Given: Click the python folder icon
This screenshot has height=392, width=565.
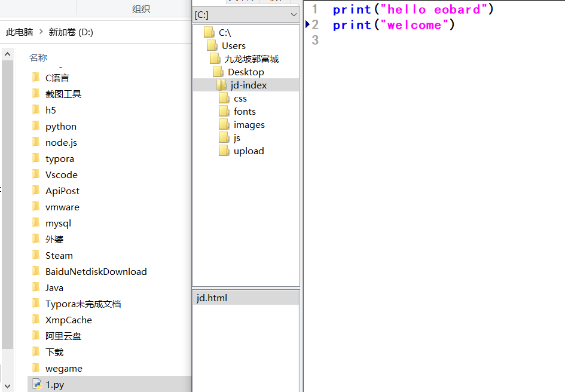Looking at the screenshot, I should pos(36,126).
